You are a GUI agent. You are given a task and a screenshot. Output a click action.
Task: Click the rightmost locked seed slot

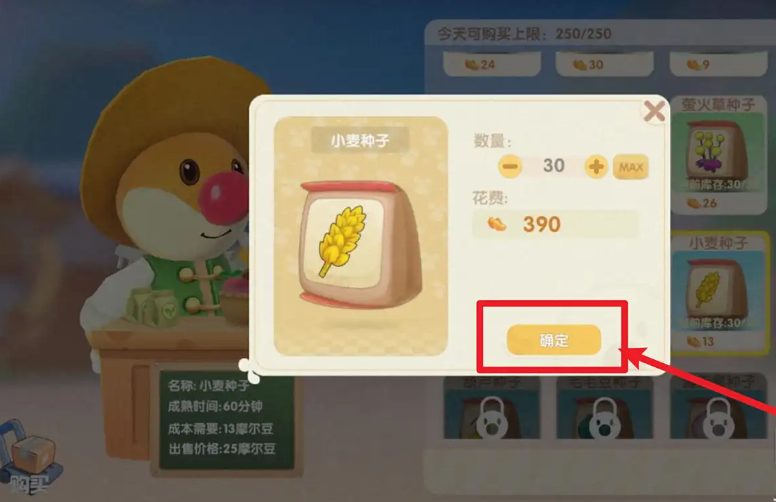click(718, 407)
